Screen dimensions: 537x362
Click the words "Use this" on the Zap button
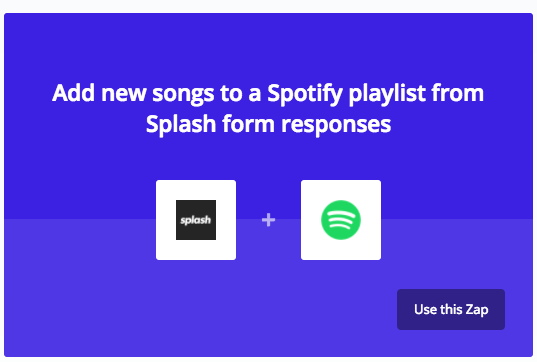[437, 309]
